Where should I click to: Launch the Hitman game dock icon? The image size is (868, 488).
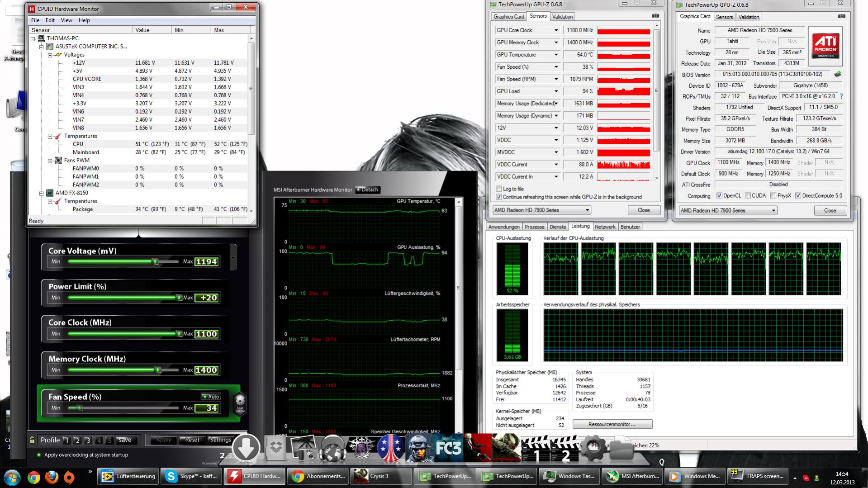point(477,449)
